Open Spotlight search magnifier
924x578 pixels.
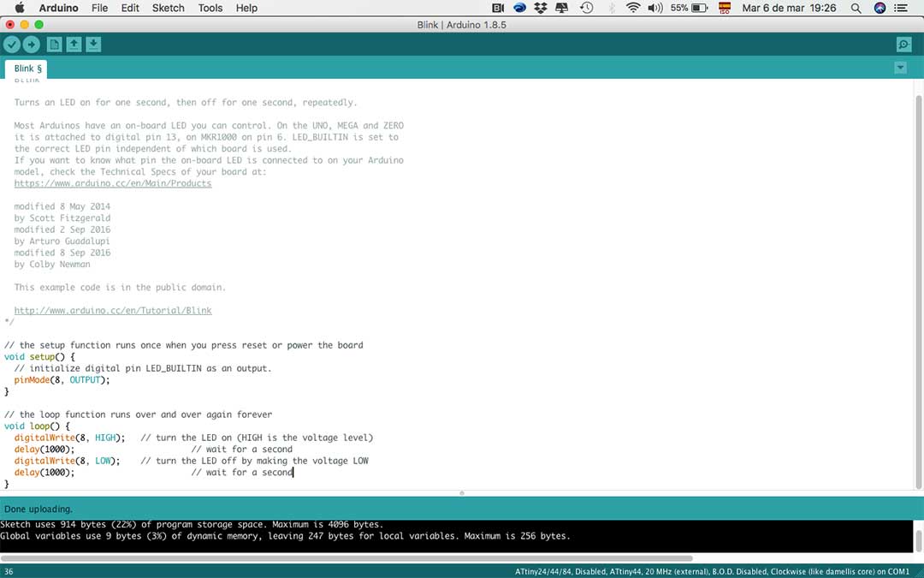coord(856,8)
